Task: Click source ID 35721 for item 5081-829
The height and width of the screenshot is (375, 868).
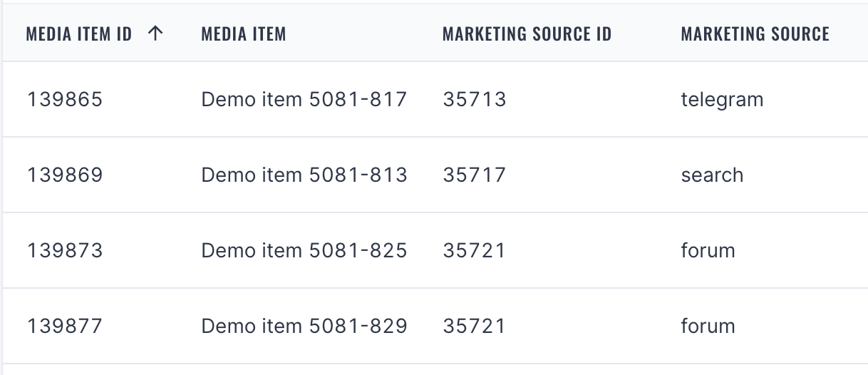Action: click(x=475, y=326)
